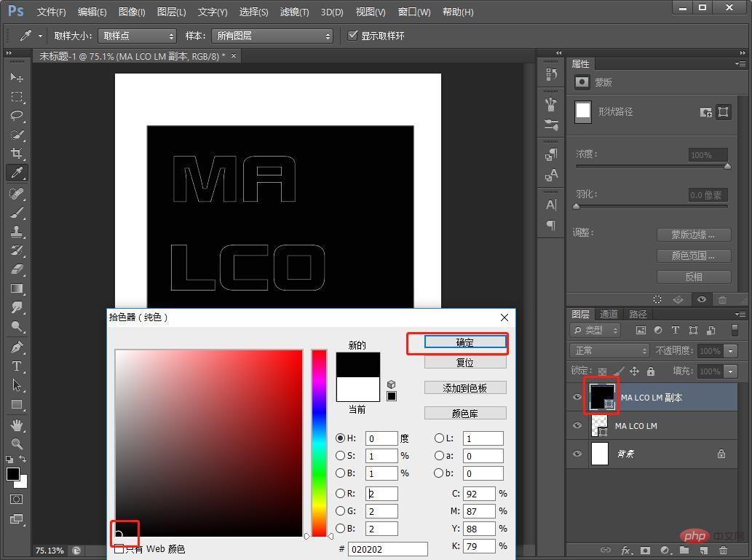Select the L lightness radio button
This screenshot has width=752, height=560.
439,438
